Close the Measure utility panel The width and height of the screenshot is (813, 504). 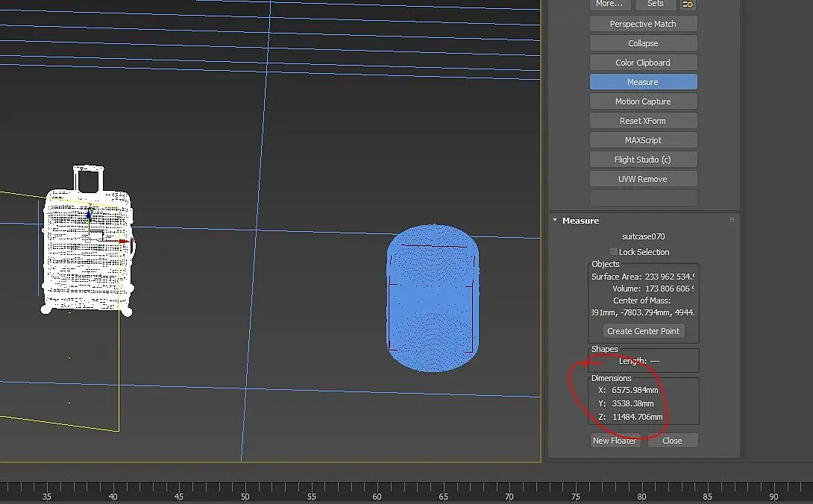672,441
